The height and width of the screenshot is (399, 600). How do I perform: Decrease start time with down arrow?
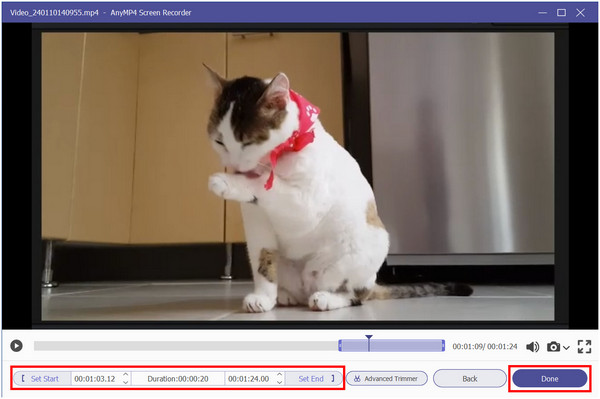point(126,382)
